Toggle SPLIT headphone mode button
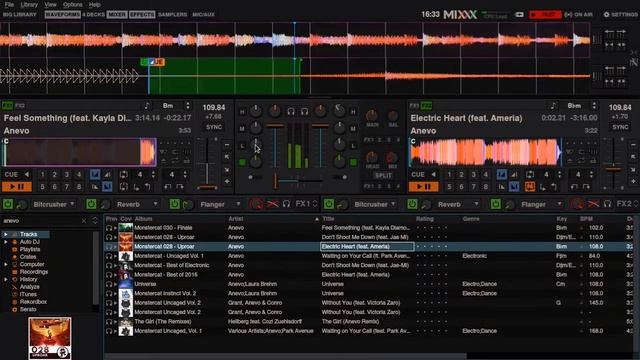Viewport: 640px width, 360px height. [383, 176]
